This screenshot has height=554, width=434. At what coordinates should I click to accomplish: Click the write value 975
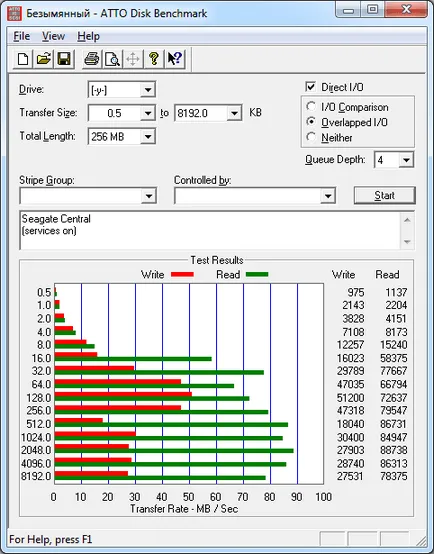pyautogui.click(x=356, y=292)
